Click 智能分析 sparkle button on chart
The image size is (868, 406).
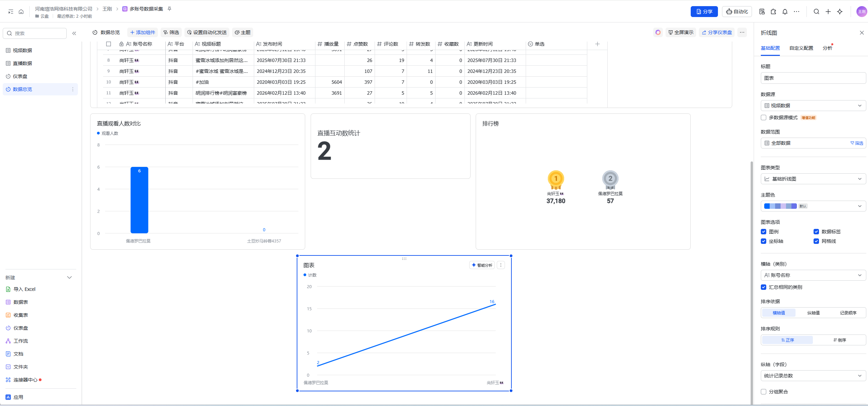click(482, 265)
